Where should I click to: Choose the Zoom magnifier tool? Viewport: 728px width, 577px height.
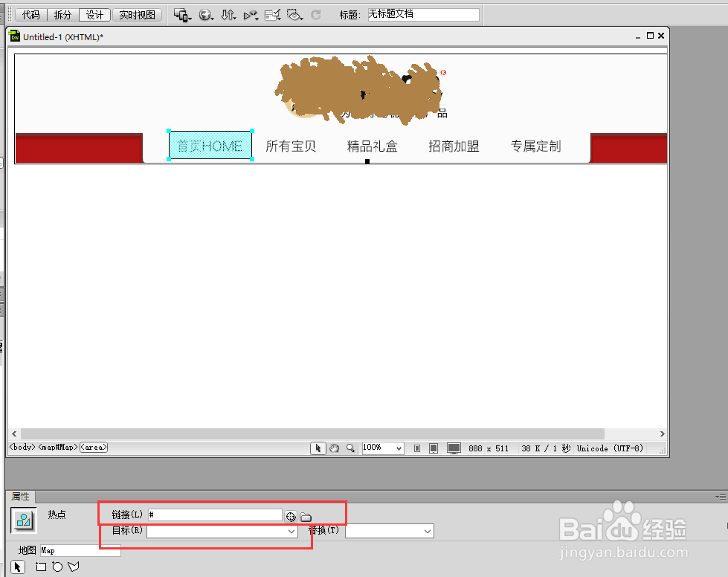coord(350,448)
